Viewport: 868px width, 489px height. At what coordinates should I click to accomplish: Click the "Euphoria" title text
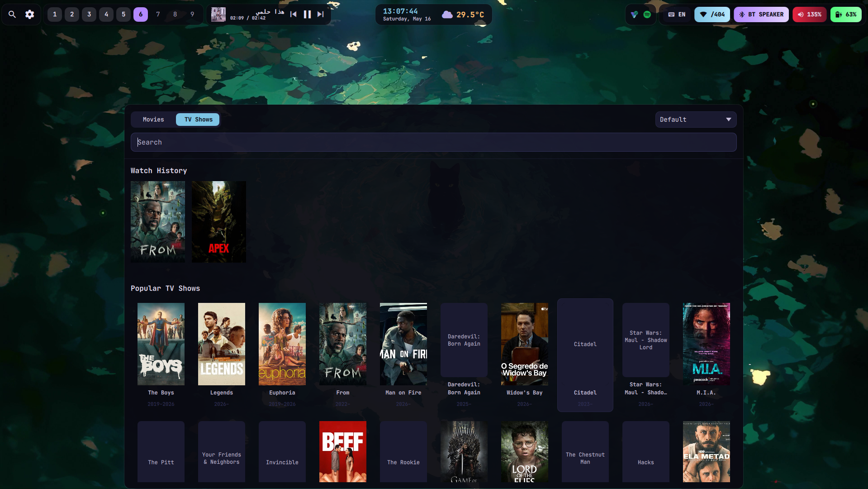(282, 393)
